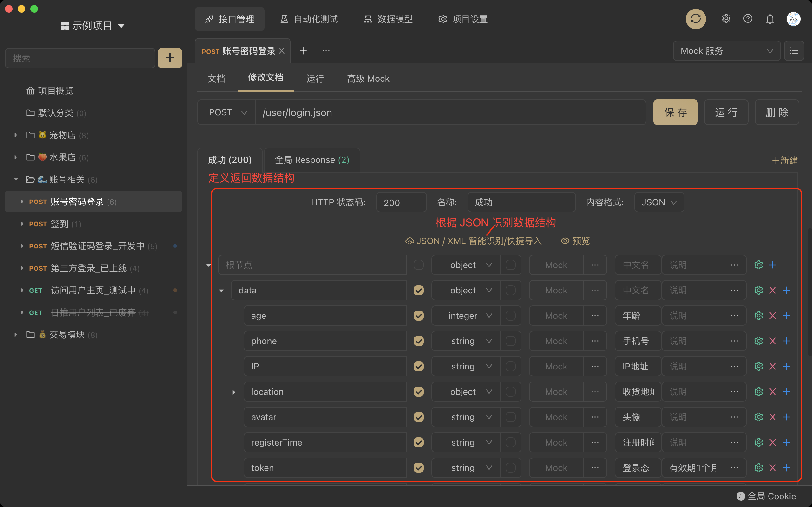Check the root node required checkbox
Screen dimensions: 812x507
418,265
